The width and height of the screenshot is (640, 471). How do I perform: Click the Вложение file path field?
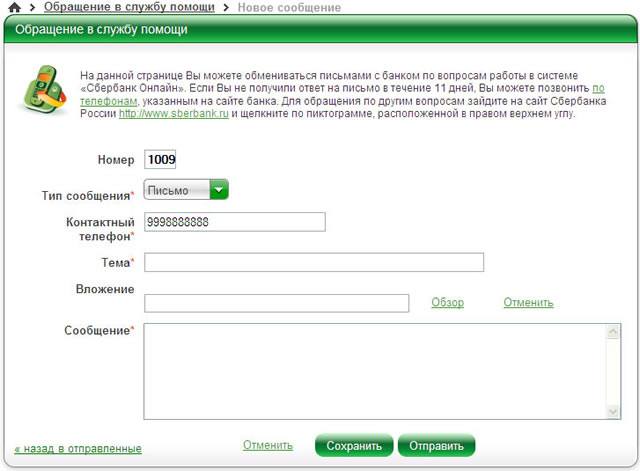(x=276, y=303)
